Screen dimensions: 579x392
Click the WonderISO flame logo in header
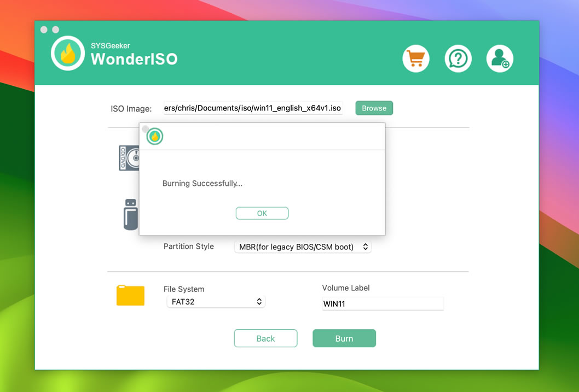click(68, 53)
